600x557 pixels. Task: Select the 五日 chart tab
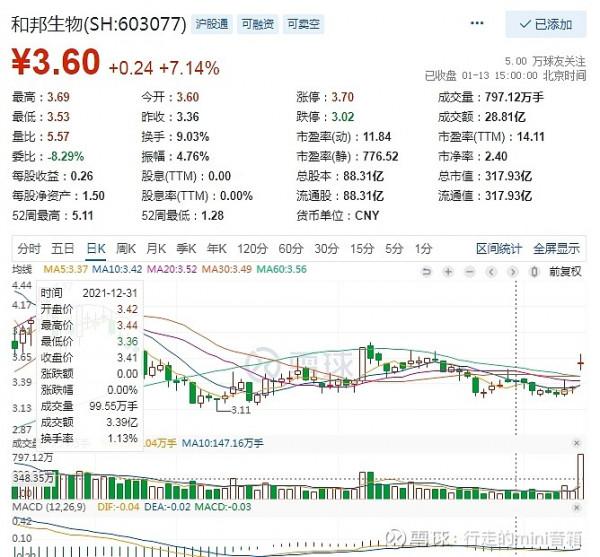point(63,248)
